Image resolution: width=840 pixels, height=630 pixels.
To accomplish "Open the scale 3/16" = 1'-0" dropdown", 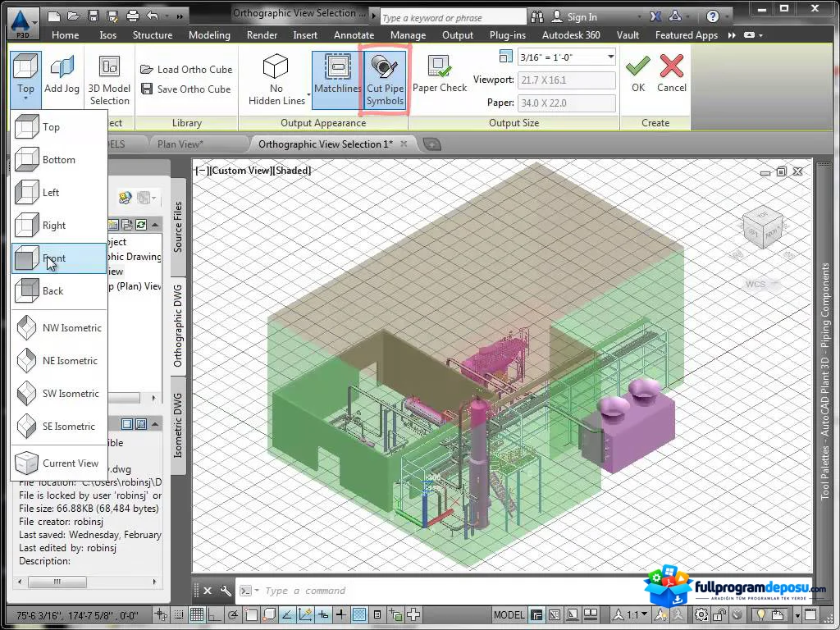I will pos(610,57).
